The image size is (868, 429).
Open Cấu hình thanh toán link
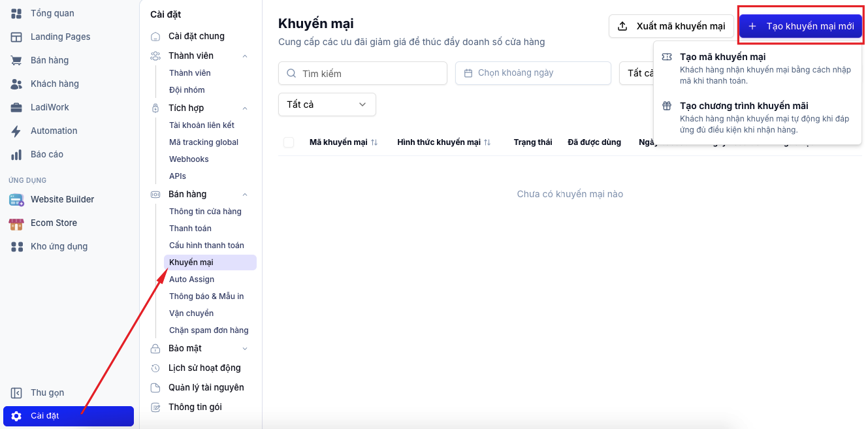coord(206,245)
